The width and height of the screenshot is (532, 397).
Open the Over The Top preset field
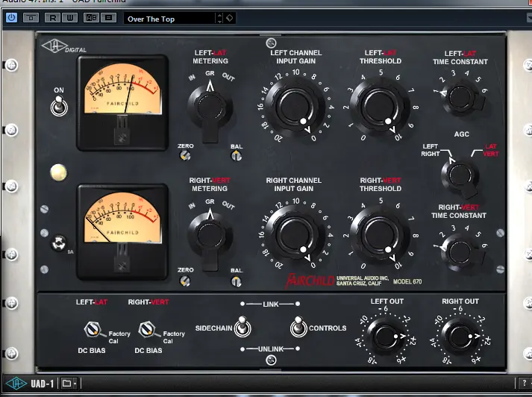point(169,19)
